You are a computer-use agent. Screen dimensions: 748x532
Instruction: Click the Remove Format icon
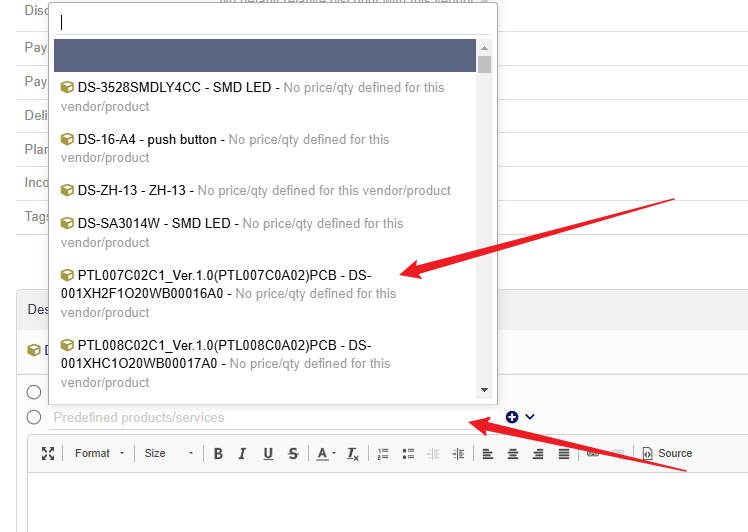click(353, 453)
